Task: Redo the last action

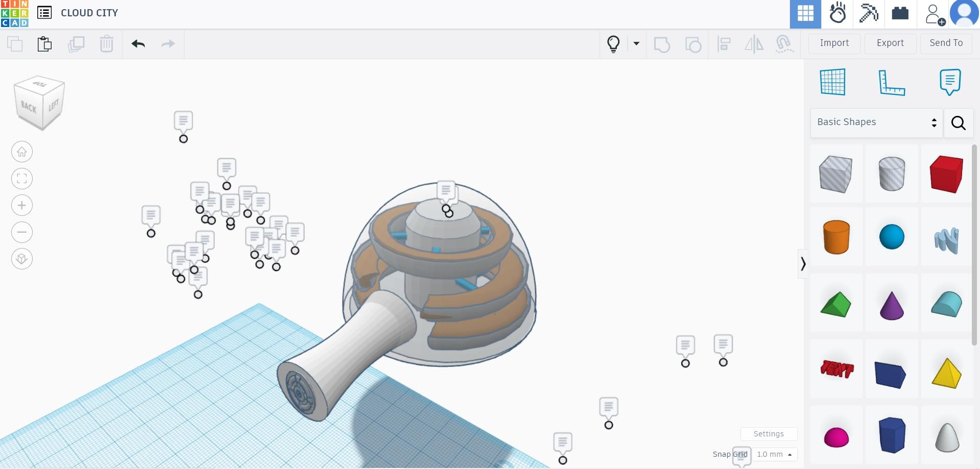Action: point(168,44)
